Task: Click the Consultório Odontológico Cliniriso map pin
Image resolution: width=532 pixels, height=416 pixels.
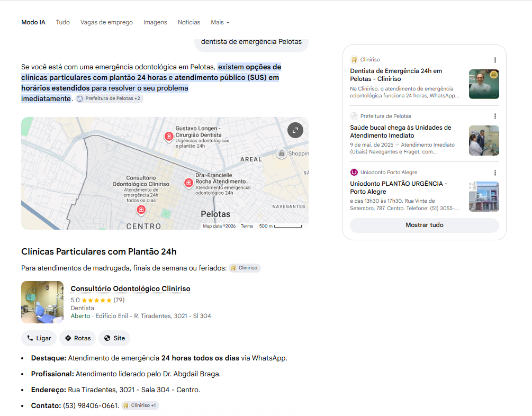Action: click(x=141, y=210)
